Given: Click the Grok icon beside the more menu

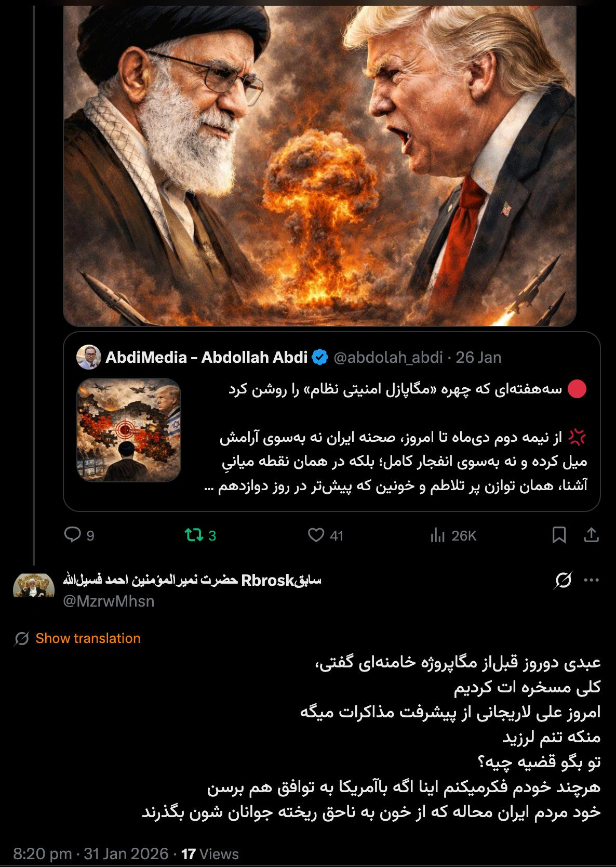Looking at the screenshot, I should 563,581.
